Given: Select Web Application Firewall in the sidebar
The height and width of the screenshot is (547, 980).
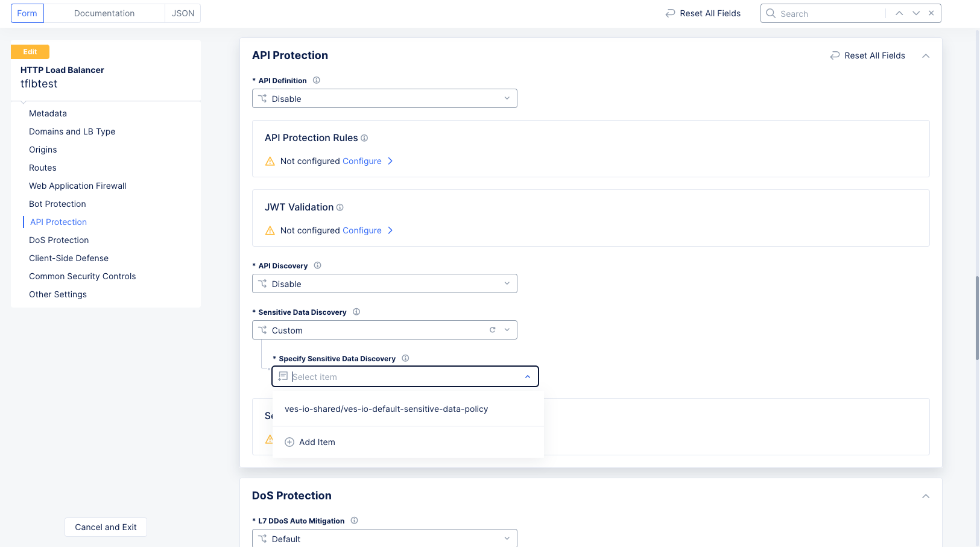Looking at the screenshot, I should click(x=77, y=186).
